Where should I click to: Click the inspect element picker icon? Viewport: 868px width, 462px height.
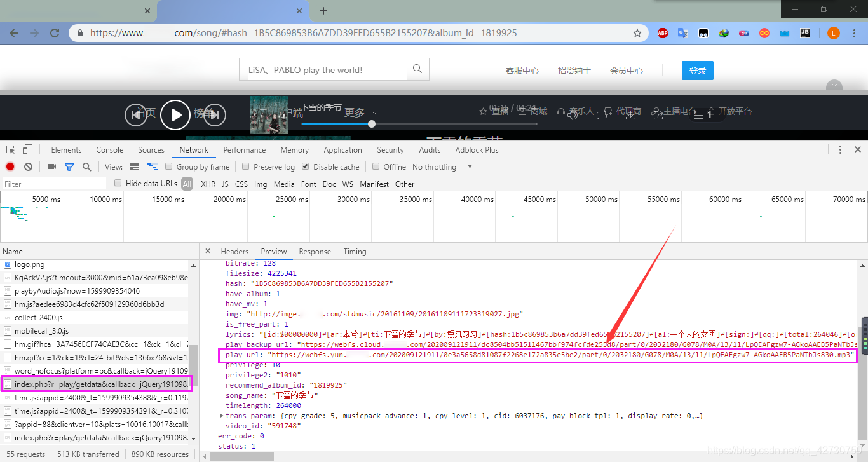(11, 149)
